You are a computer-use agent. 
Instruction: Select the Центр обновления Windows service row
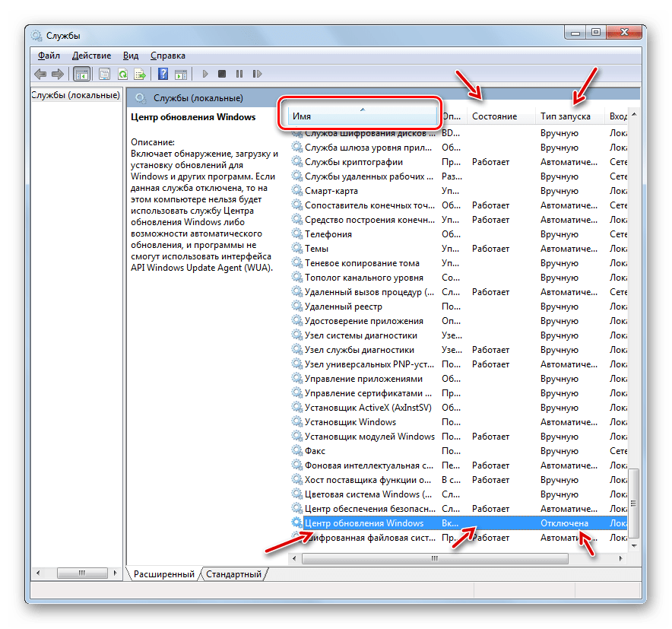[459, 523]
